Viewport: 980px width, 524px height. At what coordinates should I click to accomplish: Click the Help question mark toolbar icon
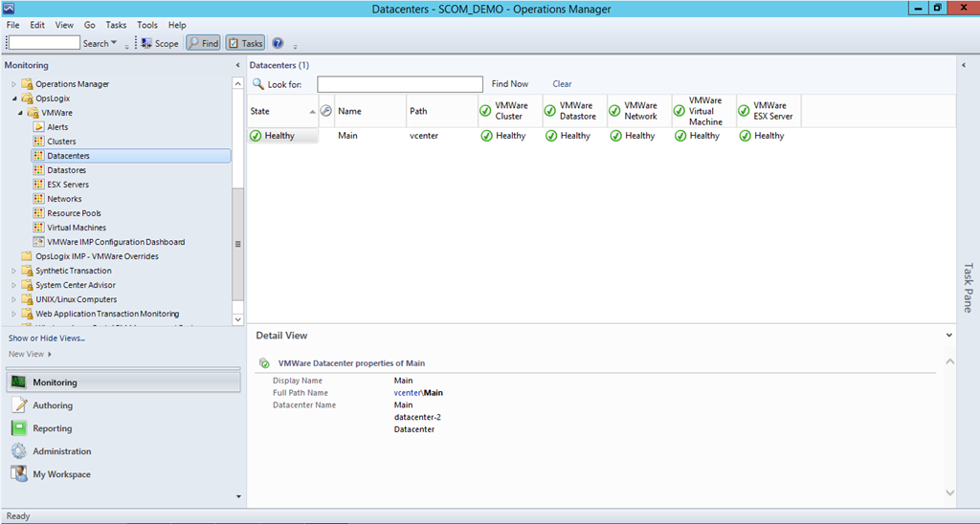click(x=278, y=43)
